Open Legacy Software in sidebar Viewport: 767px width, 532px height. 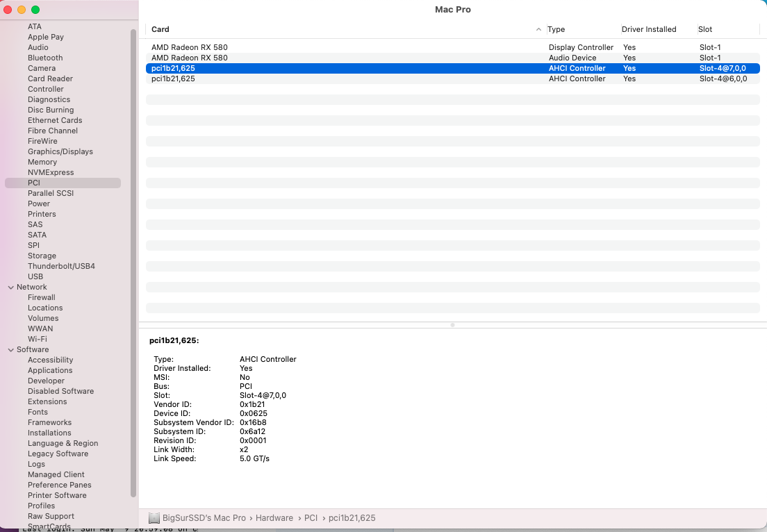coord(58,454)
